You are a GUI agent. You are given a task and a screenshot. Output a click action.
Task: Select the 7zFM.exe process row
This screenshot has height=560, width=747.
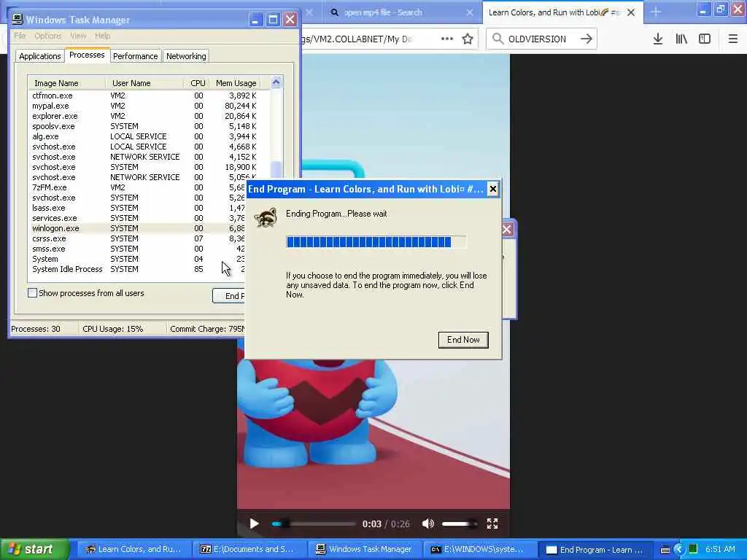pyautogui.click(x=137, y=187)
